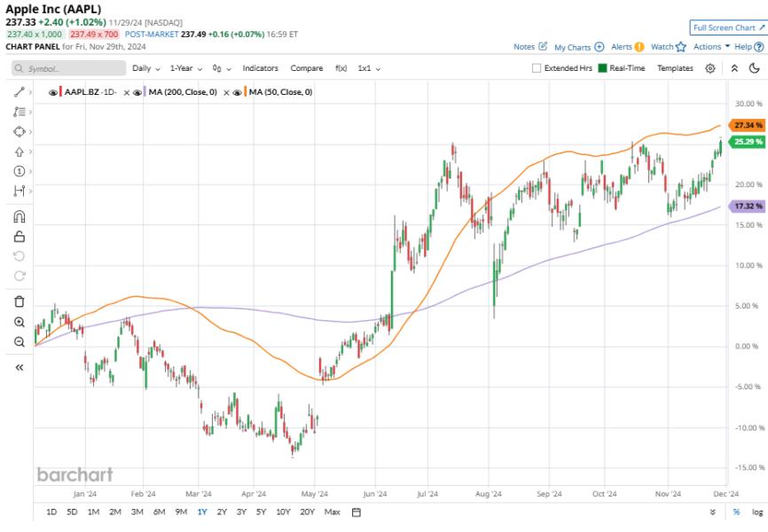Click the Help question mark

pos(759,47)
